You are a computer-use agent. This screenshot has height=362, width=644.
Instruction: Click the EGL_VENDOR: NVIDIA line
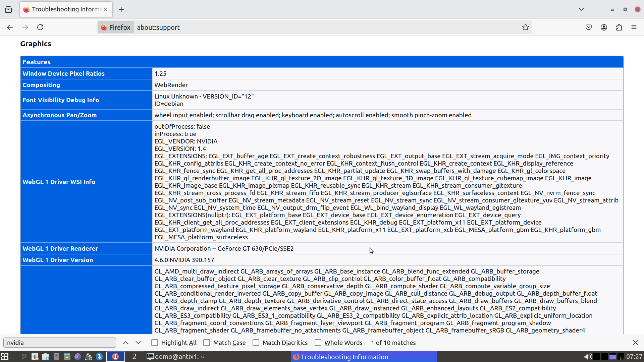(186, 141)
